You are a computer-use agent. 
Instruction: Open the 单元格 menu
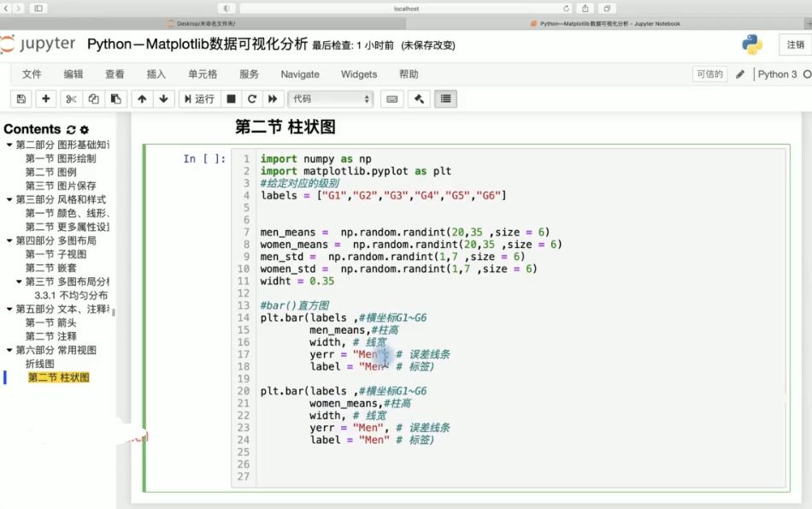click(x=203, y=74)
